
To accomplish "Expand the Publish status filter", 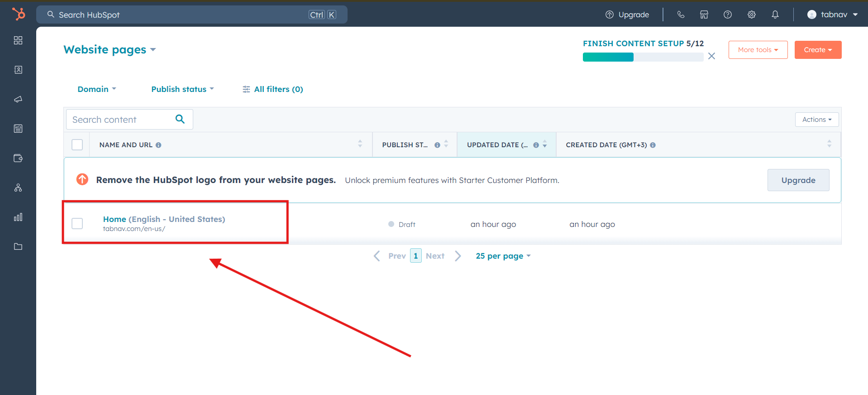I will coord(182,89).
